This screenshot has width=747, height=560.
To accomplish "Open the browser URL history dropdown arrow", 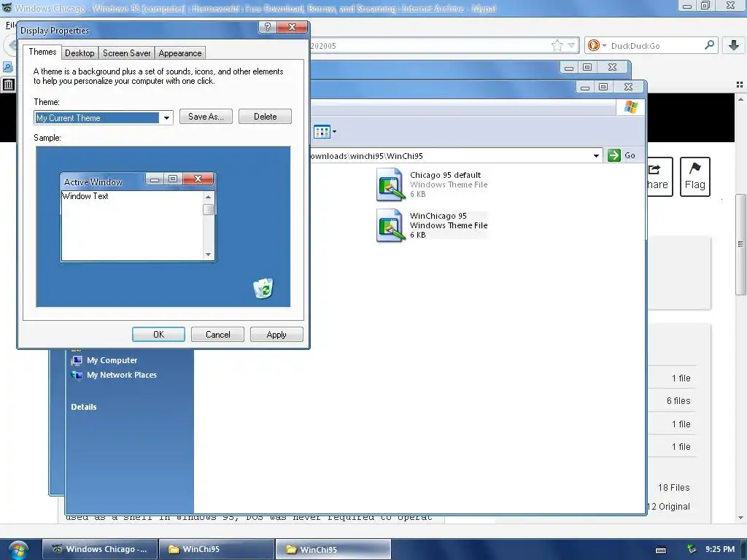I will [572, 46].
